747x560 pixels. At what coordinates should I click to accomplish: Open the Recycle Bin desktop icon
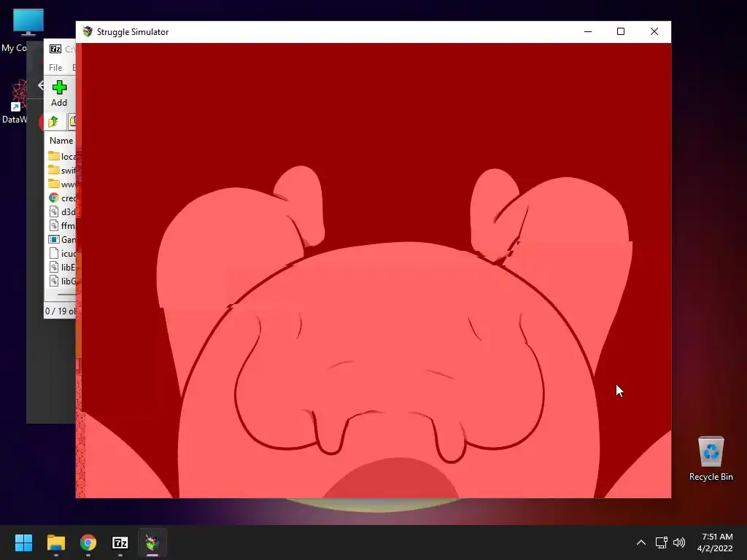point(711,459)
